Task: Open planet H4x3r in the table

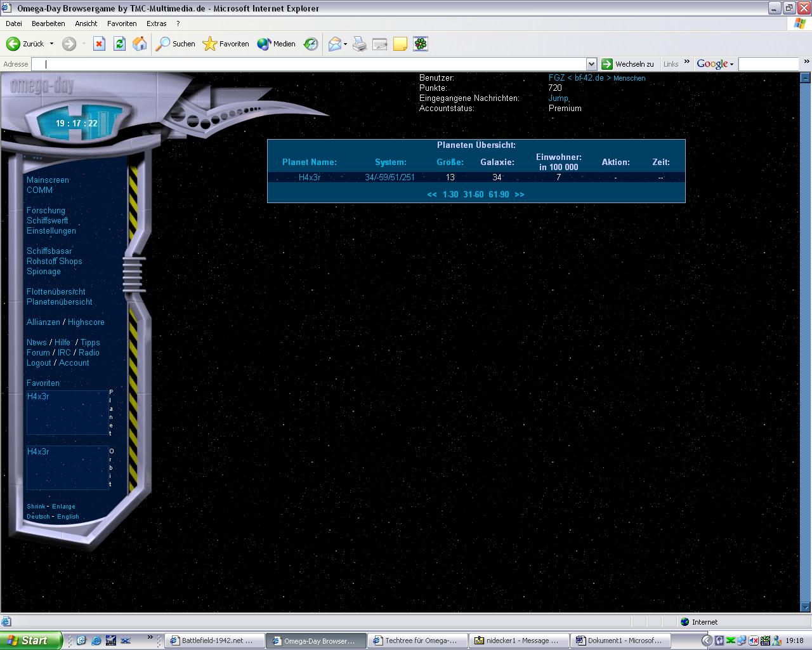Action: click(x=310, y=177)
